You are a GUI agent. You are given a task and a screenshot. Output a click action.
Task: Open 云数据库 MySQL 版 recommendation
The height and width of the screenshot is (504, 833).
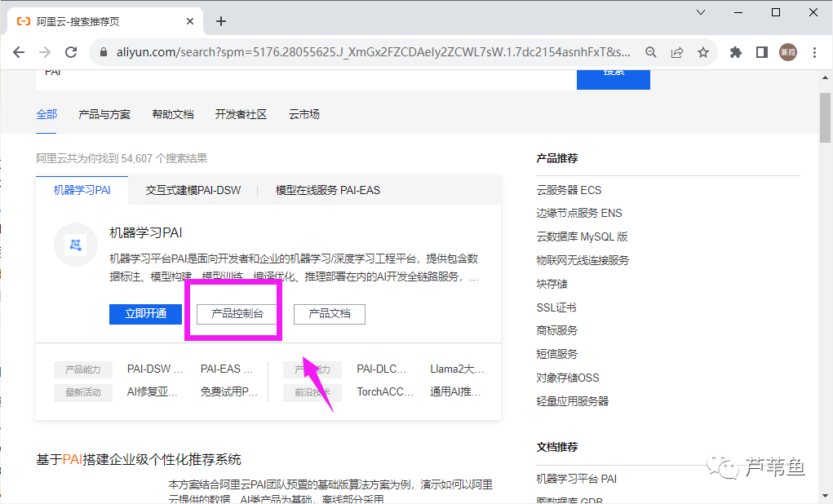coord(582,237)
